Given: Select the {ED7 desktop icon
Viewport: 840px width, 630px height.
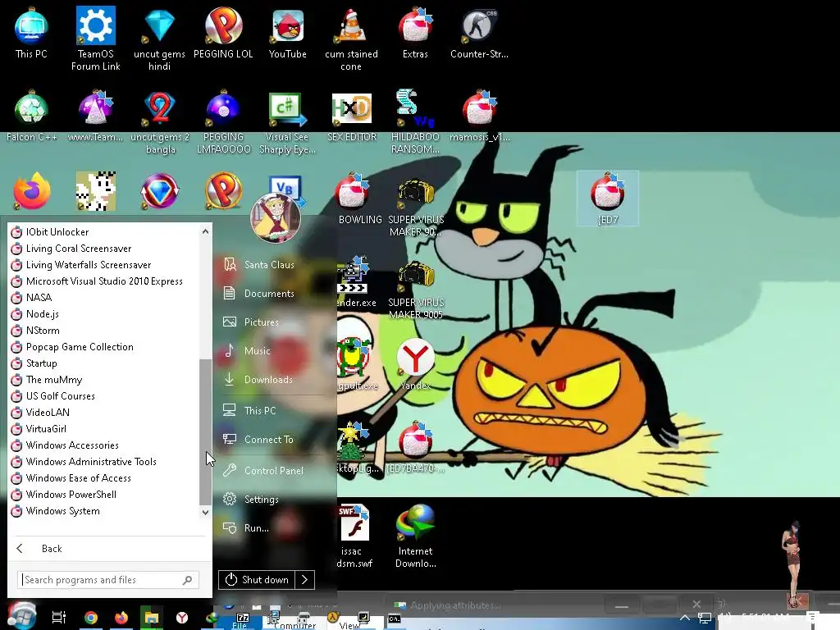Looking at the screenshot, I should 608,199.
